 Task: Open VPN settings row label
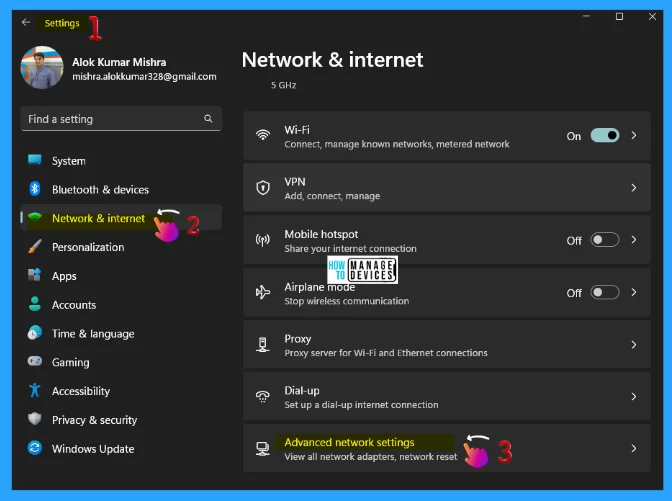[x=295, y=182]
